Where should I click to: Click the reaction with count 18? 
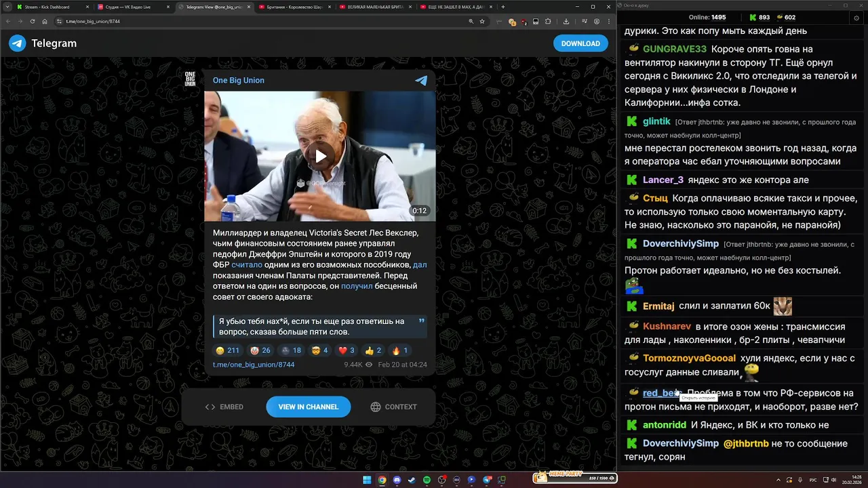[x=291, y=350]
